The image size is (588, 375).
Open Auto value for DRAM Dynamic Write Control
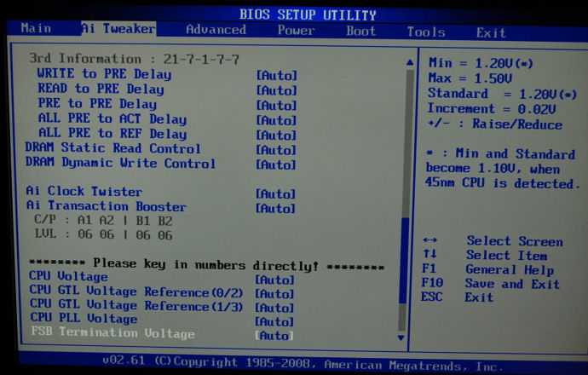click(x=276, y=164)
